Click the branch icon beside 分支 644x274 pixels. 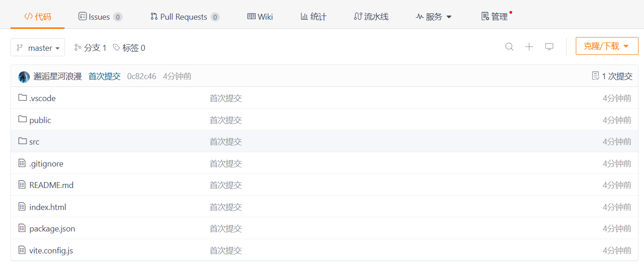tap(78, 47)
